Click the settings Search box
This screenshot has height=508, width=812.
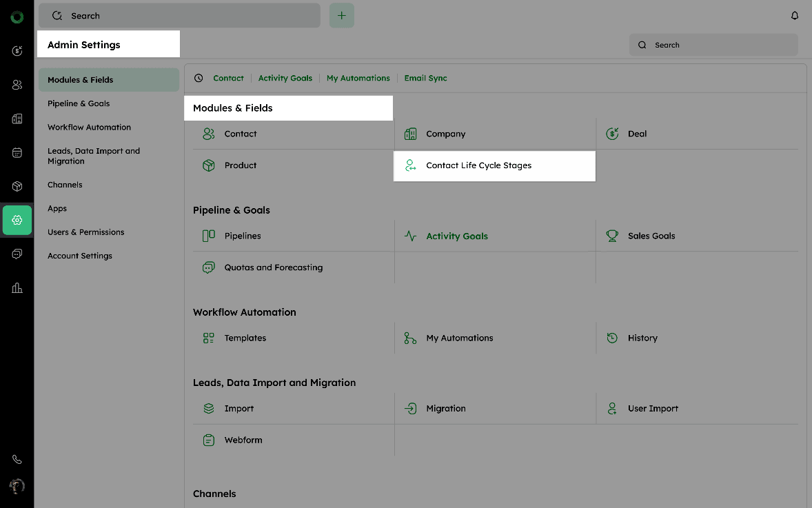(713, 45)
